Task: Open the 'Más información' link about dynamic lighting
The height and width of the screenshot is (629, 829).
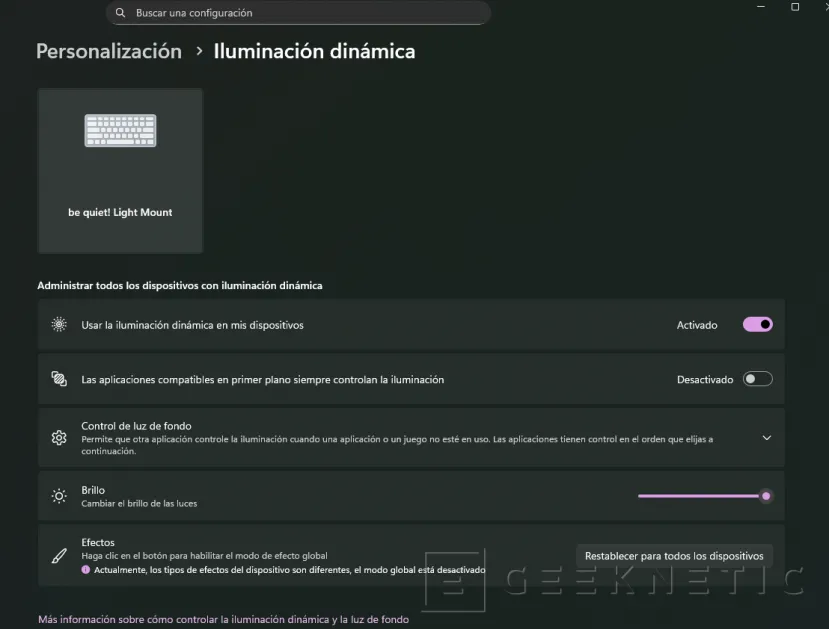Action: 223,619
